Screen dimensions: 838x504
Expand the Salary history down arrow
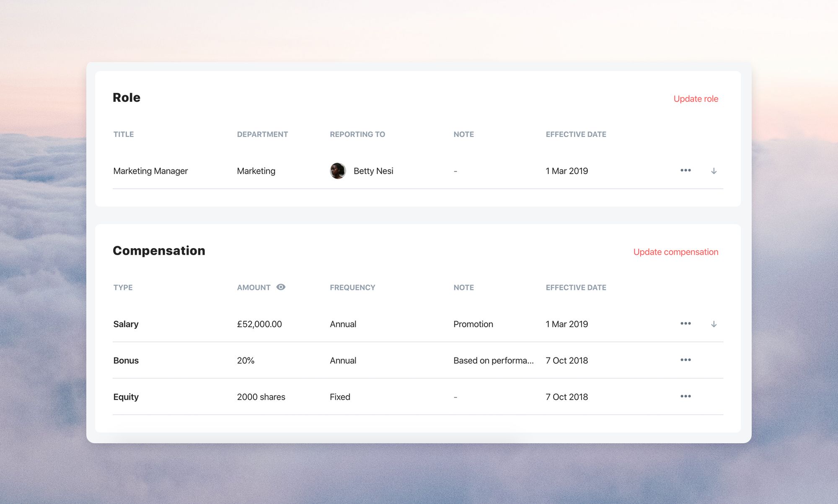tap(714, 324)
